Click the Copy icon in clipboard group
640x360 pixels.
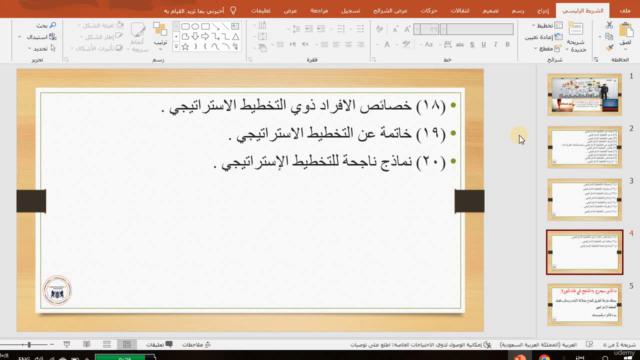[609, 37]
